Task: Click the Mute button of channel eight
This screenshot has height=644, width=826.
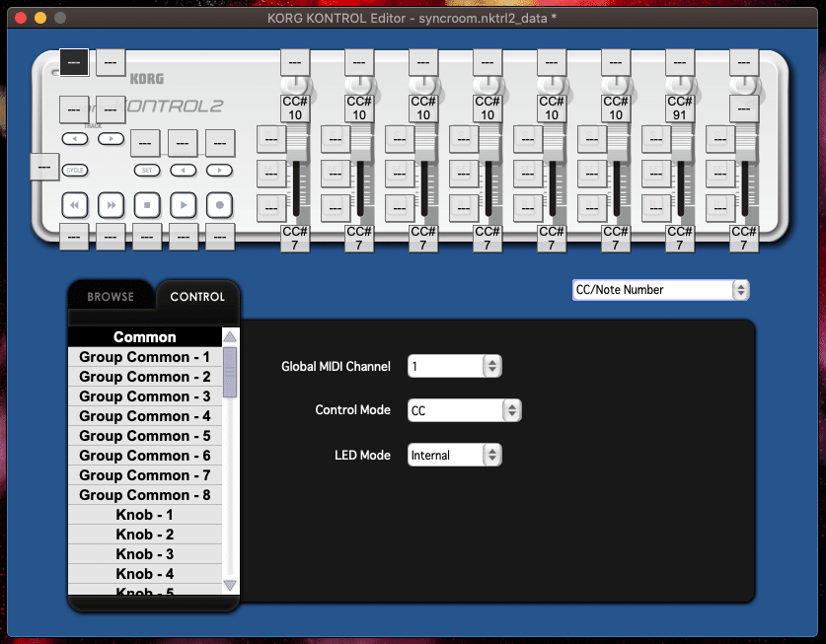Action: coord(720,174)
